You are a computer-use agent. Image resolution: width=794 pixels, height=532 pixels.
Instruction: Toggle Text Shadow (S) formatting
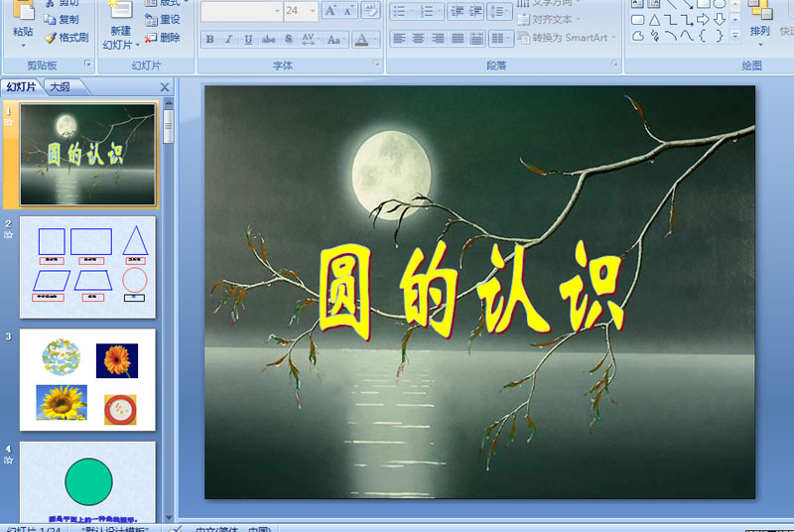(x=288, y=39)
